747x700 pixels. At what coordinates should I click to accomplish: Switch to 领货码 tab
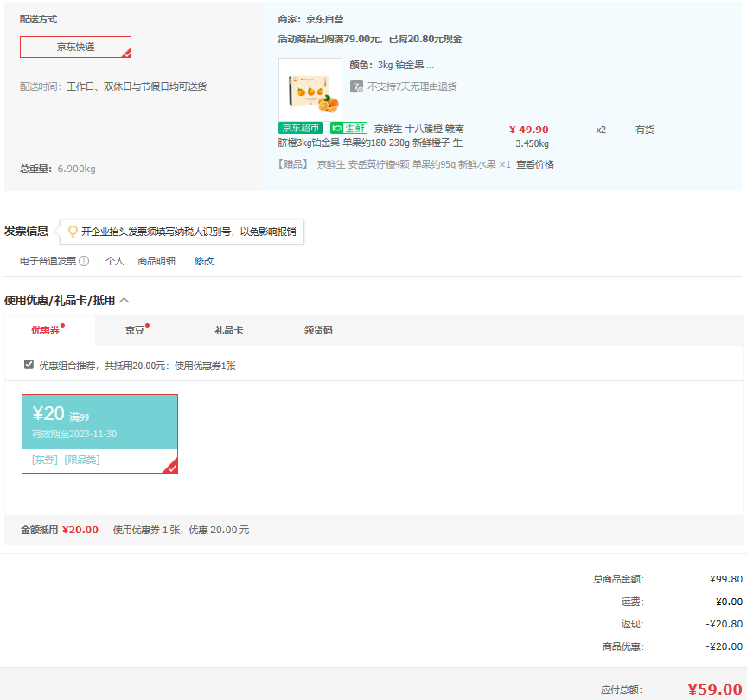tap(318, 330)
